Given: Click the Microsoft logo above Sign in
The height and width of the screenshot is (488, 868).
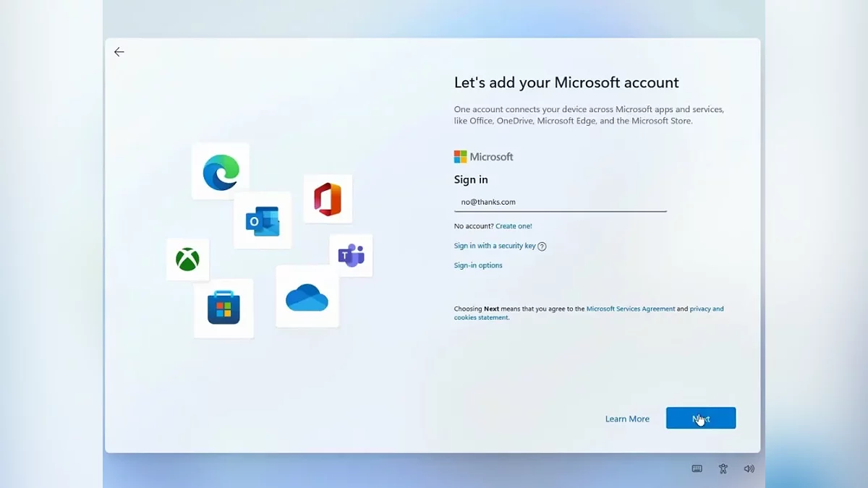Looking at the screenshot, I should (483, 157).
